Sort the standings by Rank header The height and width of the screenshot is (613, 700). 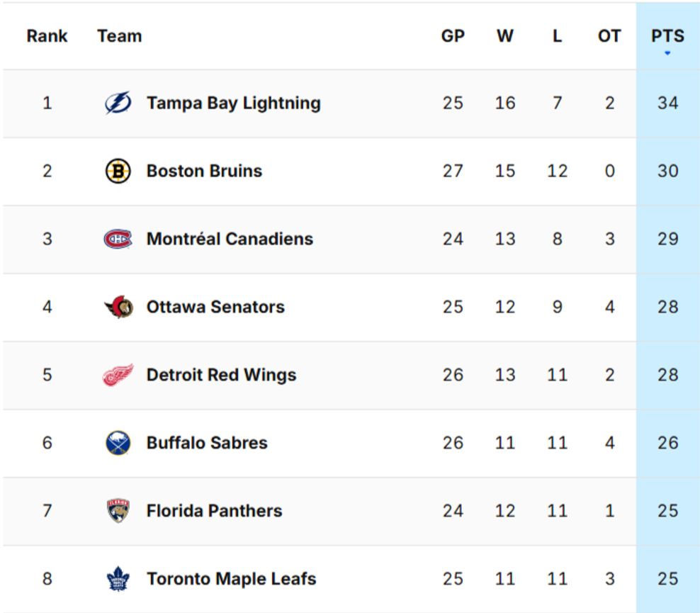point(47,35)
